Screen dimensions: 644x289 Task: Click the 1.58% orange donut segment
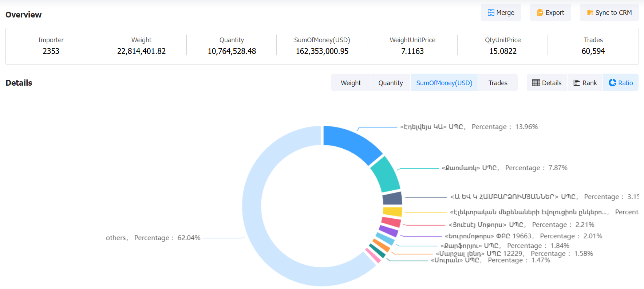(x=381, y=245)
